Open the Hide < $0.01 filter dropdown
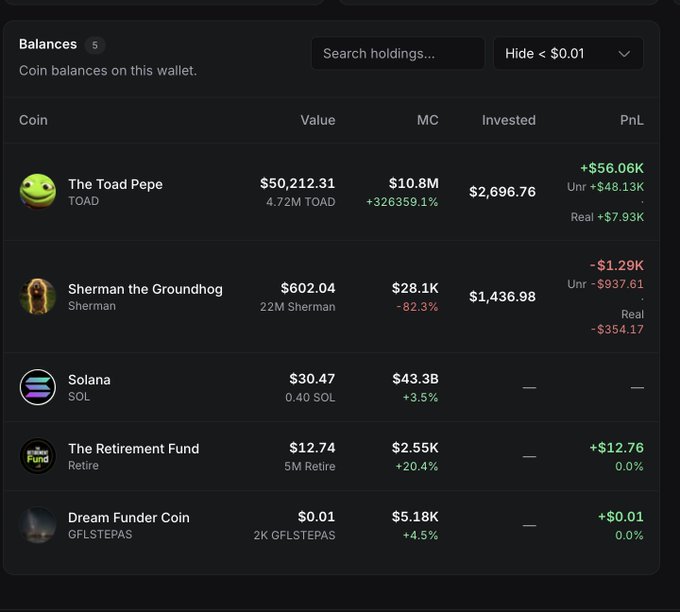 [x=568, y=53]
